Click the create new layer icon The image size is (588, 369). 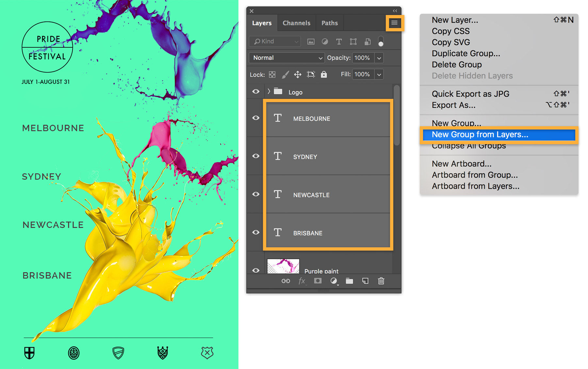(365, 281)
